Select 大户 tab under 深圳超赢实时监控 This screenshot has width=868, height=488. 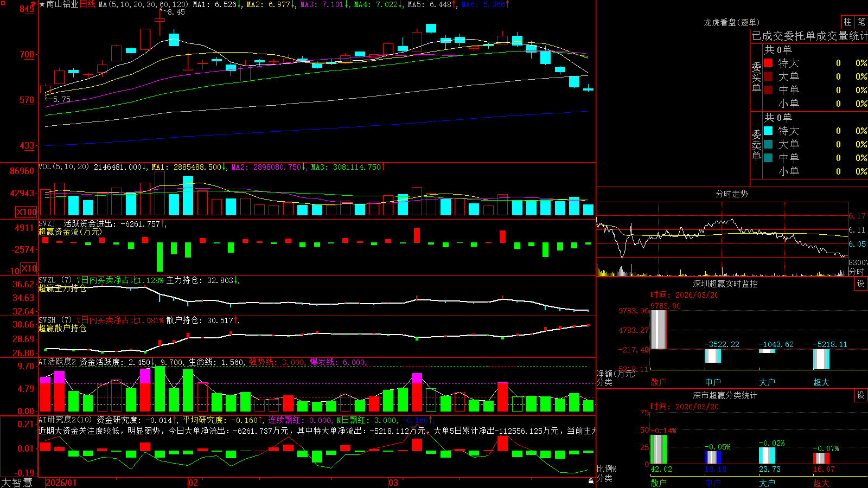point(767,382)
